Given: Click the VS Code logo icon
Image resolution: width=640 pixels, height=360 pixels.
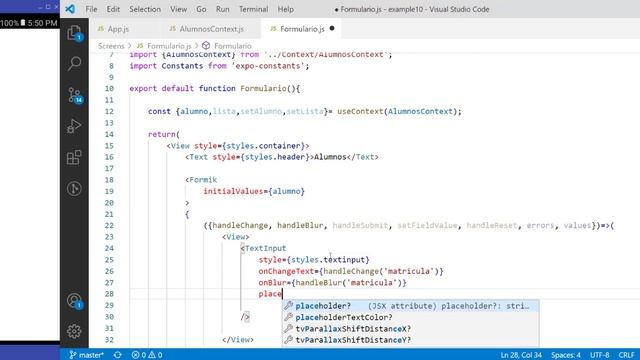Looking at the screenshot, I should coord(70,9).
